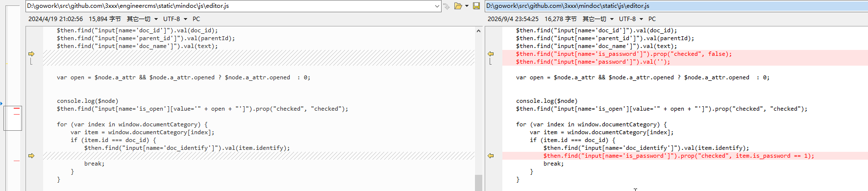Viewport: 868px width, 191px height.
Task: Click the right pane PC line-ending label
Action: coord(652,19)
